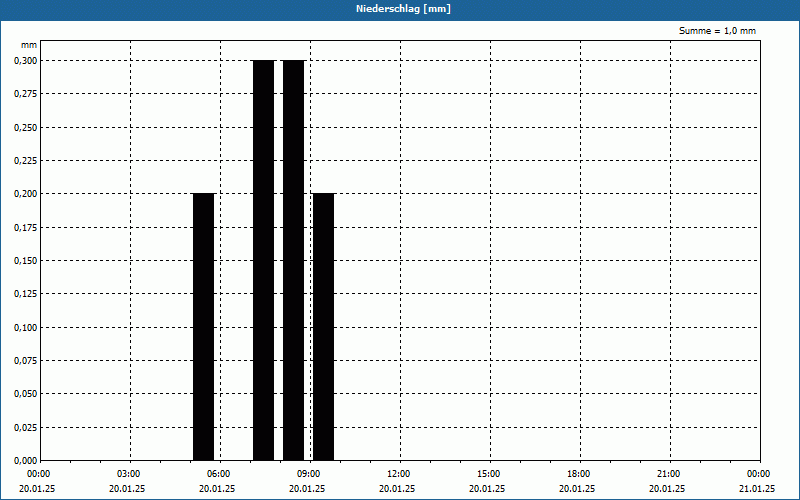Click the 0,075 y-axis value
The image size is (800, 500).
pyautogui.click(x=26, y=361)
